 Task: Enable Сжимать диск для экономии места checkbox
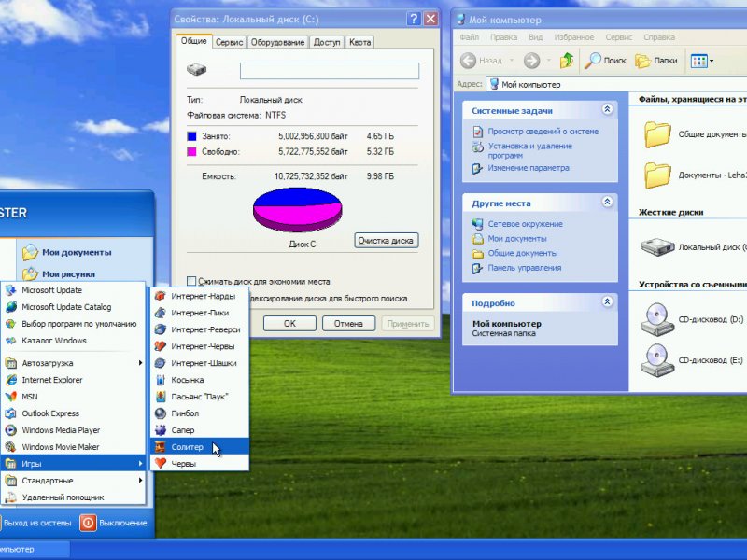tap(191, 281)
